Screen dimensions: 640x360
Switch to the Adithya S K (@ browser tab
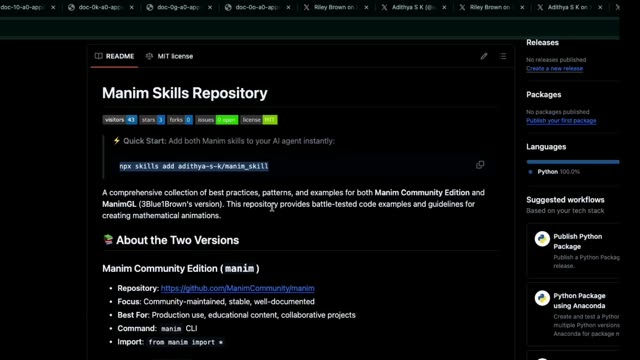(413, 7)
